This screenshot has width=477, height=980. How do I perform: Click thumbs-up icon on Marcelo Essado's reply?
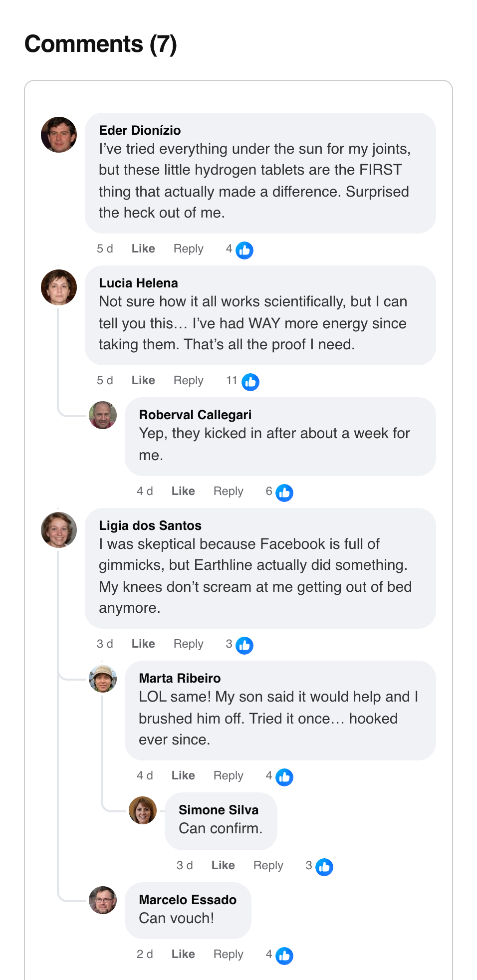(x=284, y=956)
